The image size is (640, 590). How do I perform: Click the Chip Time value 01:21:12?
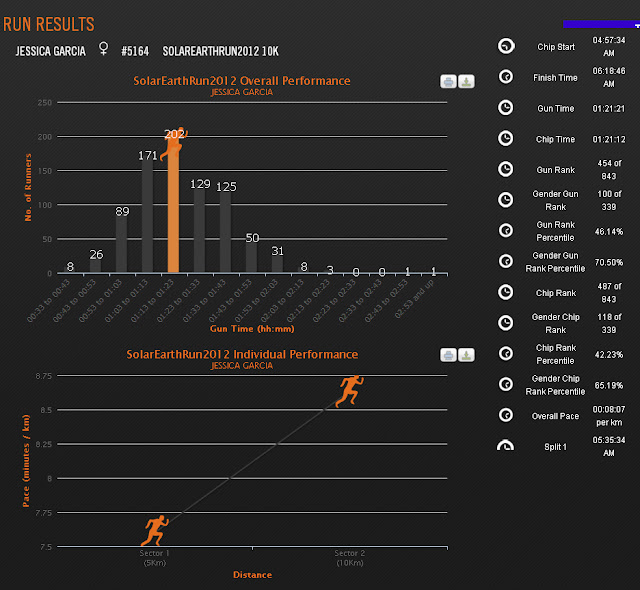609,140
